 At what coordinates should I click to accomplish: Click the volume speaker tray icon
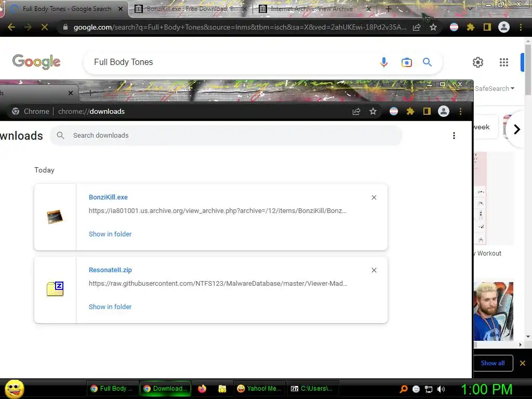pos(441,389)
